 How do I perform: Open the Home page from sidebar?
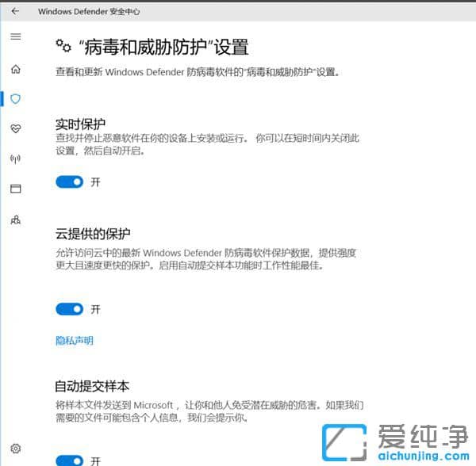click(16, 69)
